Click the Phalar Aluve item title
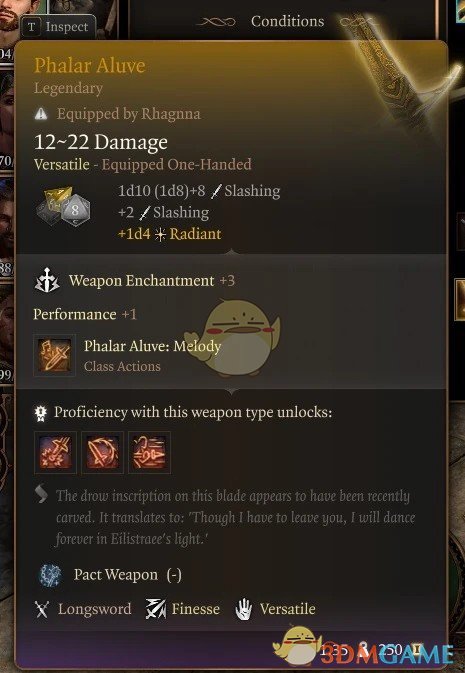The width and height of the screenshot is (465, 673). (90, 66)
